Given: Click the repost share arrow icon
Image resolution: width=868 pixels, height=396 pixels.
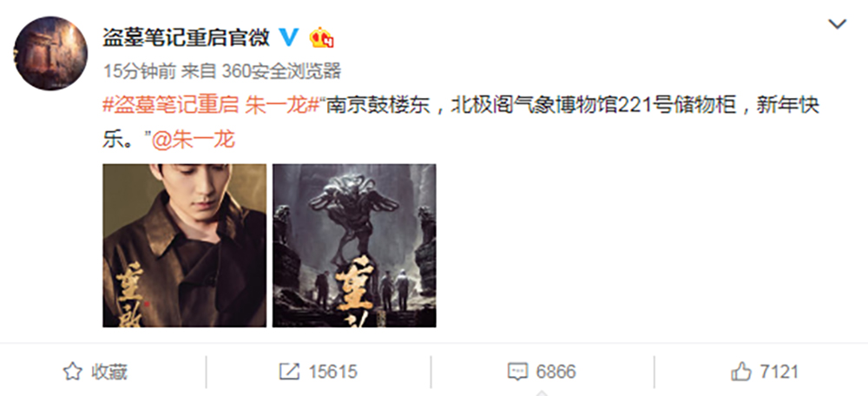Looking at the screenshot, I should click(290, 372).
